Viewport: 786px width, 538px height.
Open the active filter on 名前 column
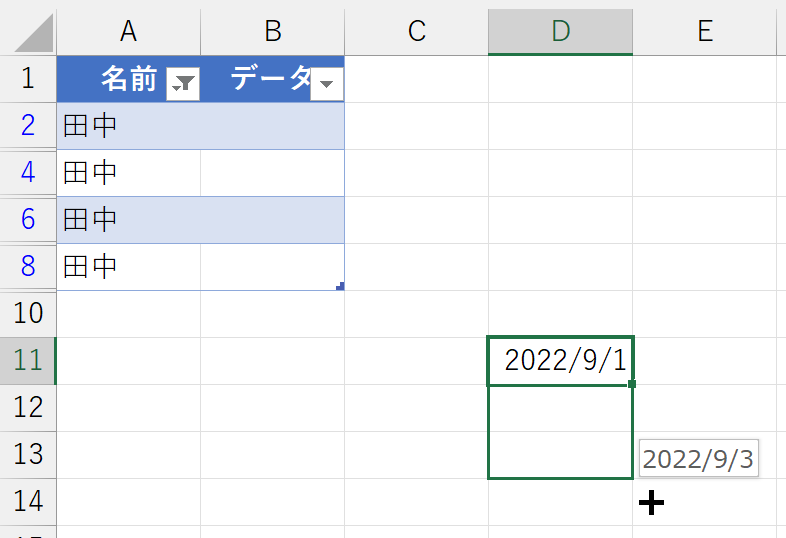(x=183, y=84)
